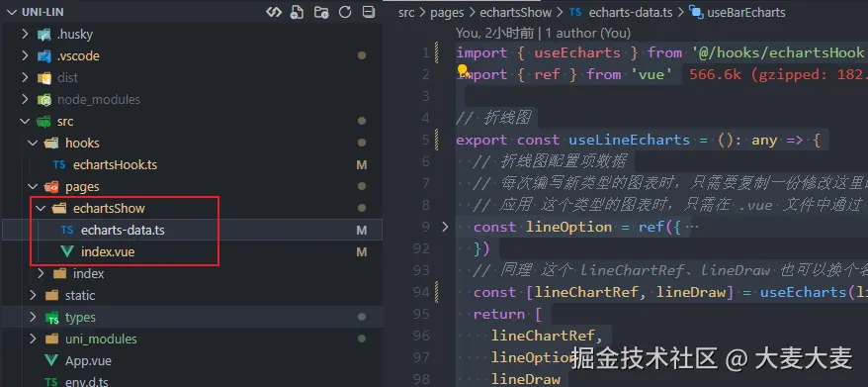The height and width of the screenshot is (387, 868).
Task: Expand the index folder chevron
Action: 41,274
